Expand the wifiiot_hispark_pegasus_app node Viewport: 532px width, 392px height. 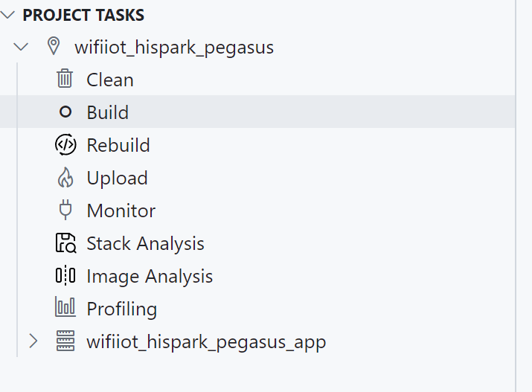[33, 341]
